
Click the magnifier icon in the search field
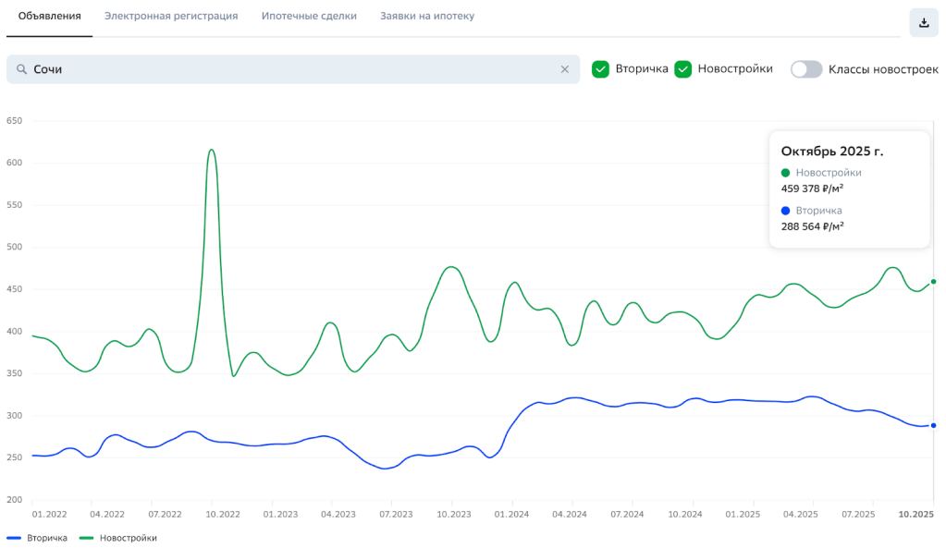point(20,69)
